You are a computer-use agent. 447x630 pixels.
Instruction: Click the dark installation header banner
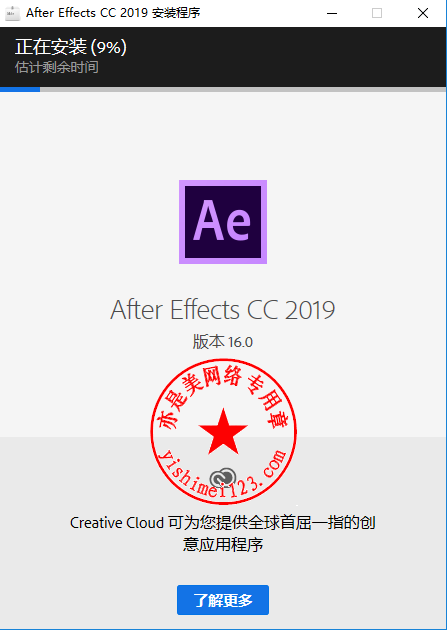coord(223,57)
